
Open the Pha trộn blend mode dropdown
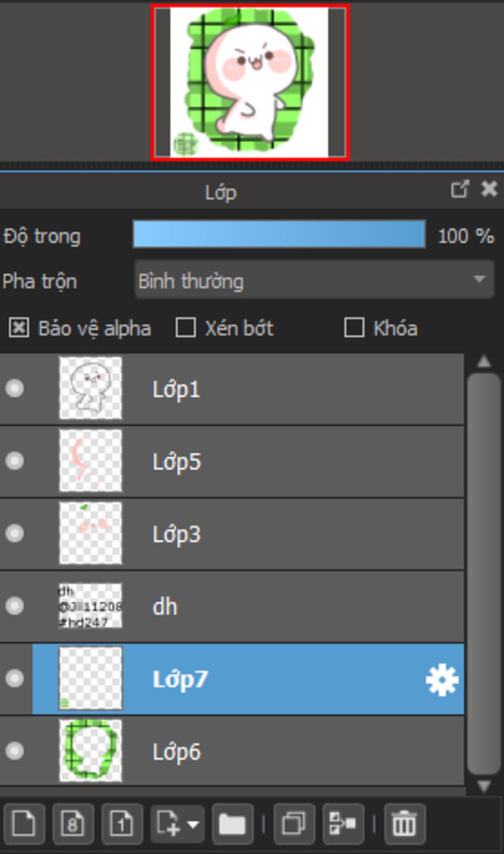314,281
